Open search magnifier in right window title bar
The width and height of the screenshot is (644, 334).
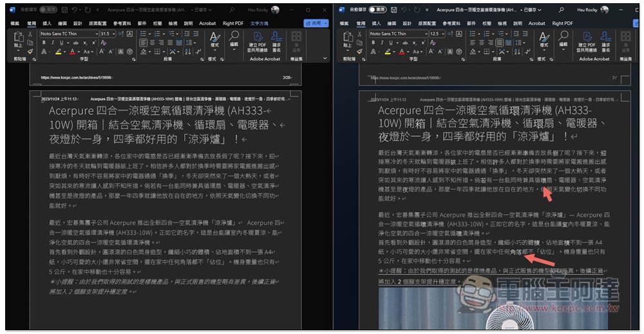coord(562,10)
